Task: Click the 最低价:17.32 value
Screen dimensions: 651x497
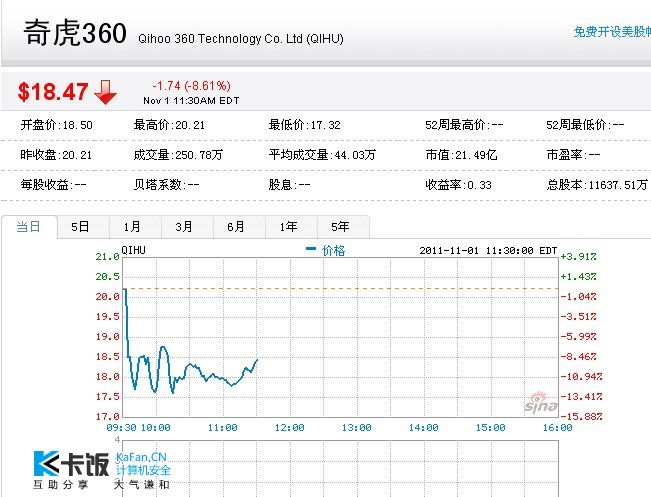Action: [x=304, y=125]
